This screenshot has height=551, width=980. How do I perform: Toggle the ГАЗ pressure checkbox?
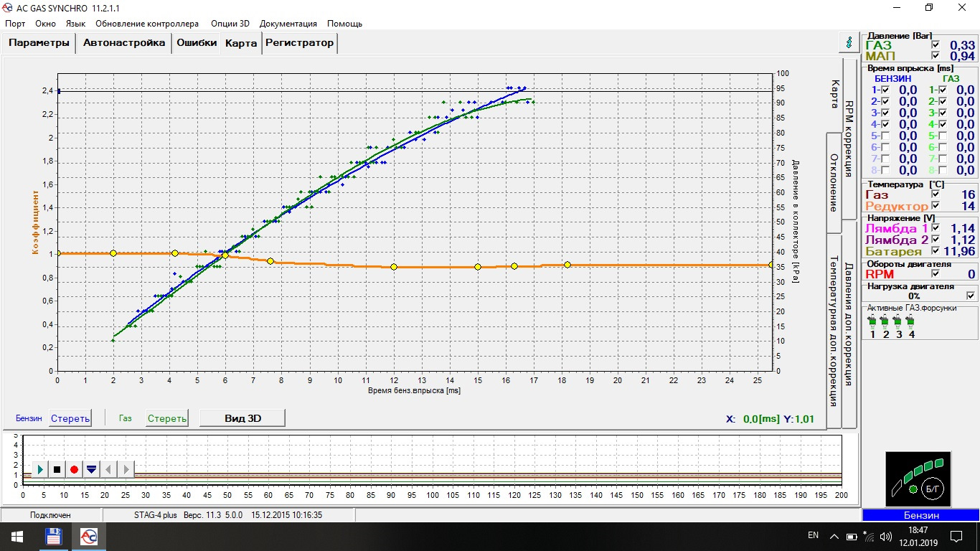(x=936, y=45)
